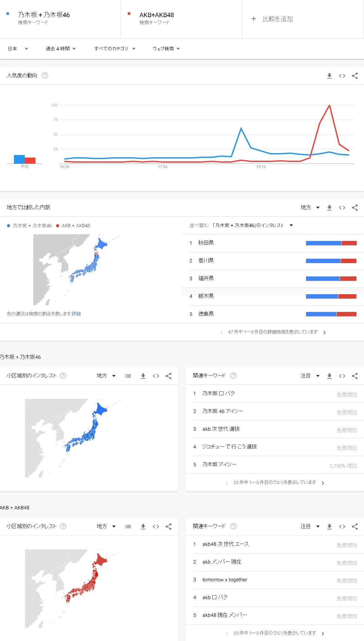Open the 過去 4 時間 time range dropdown
Screen dimensions: 364x641
[x=61, y=49]
